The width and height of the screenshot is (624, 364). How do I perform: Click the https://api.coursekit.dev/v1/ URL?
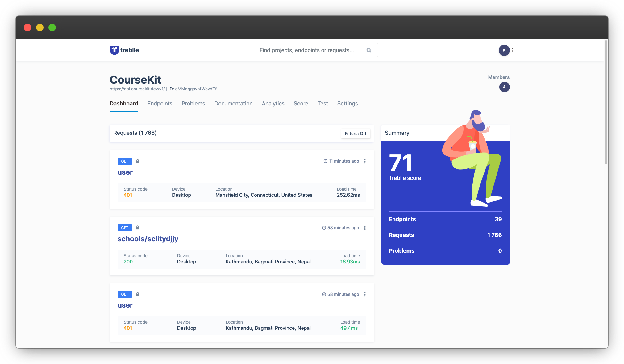[x=137, y=89]
